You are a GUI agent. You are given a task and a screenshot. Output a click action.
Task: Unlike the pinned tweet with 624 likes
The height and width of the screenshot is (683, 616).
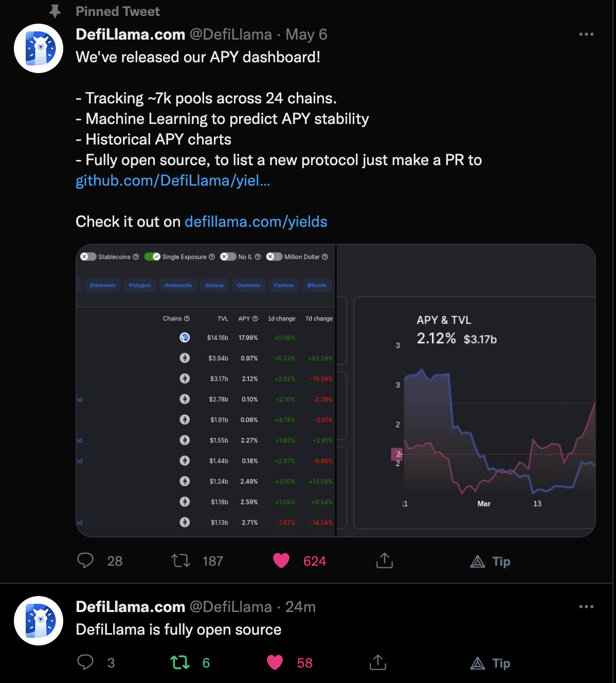click(x=281, y=561)
